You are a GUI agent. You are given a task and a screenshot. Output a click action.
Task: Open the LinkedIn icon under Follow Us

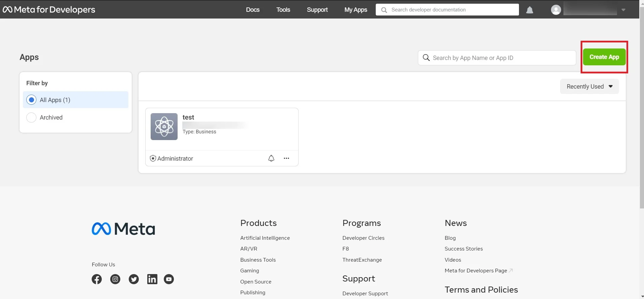coord(152,279)
